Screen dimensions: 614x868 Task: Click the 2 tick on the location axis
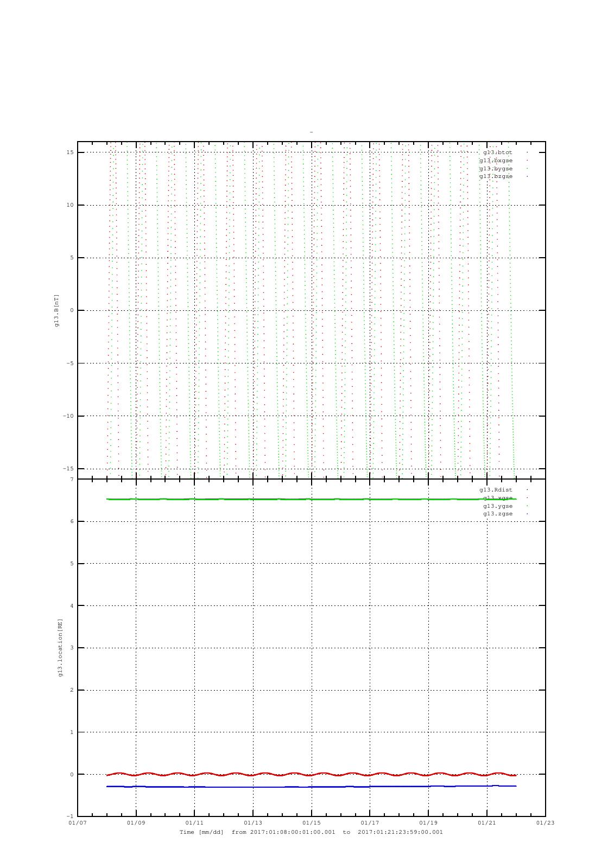(72, 690)
